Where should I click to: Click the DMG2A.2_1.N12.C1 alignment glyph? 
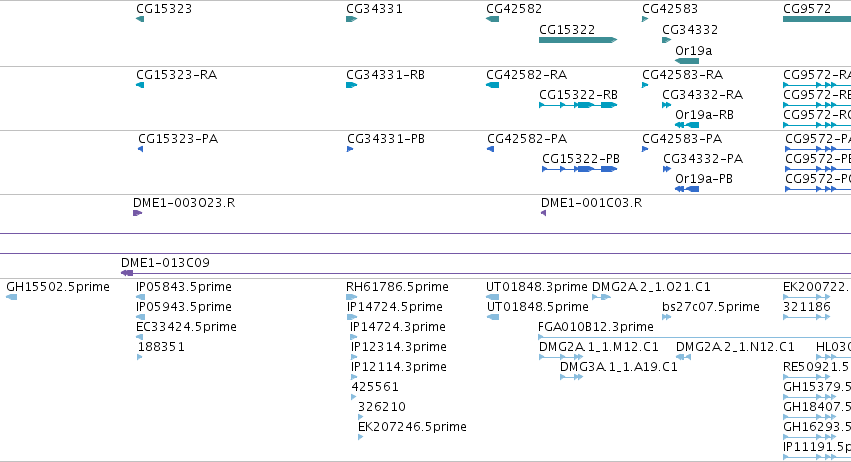click(x=683, y=357)
